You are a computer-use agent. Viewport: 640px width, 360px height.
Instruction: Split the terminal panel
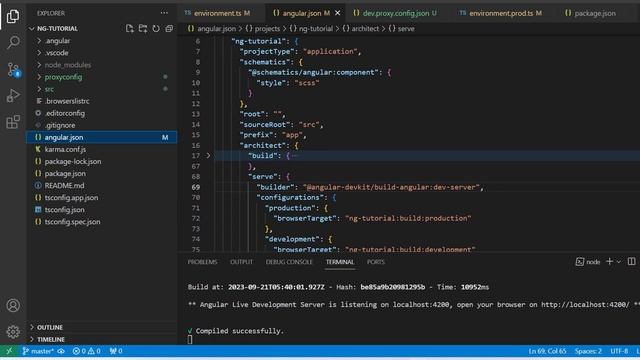tap(631, 262)
